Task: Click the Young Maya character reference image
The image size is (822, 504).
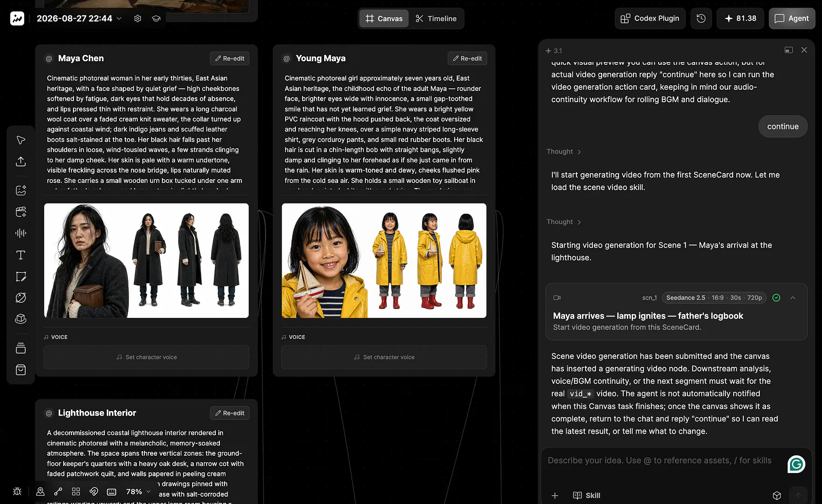Action: pos(384,260)
